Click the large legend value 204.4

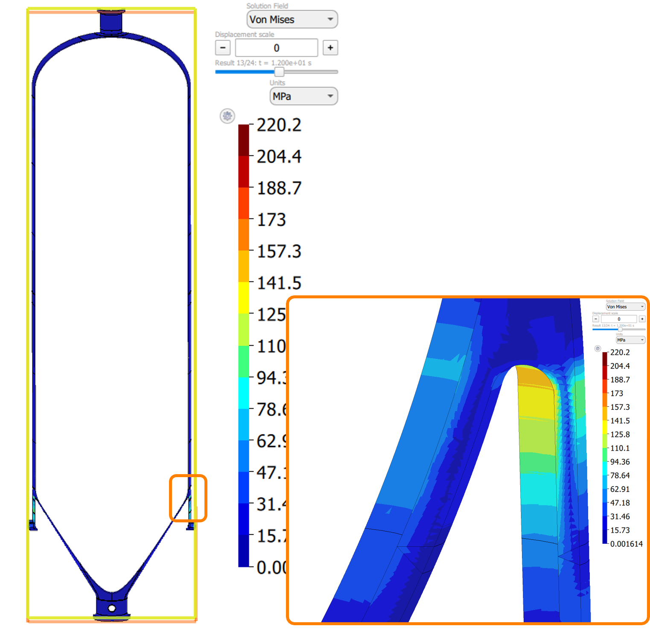tap(279, 157)
